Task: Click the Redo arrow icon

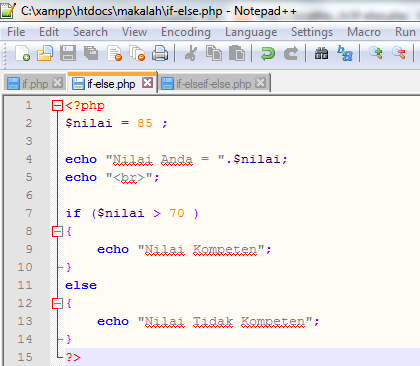Action: coord(291,53)
